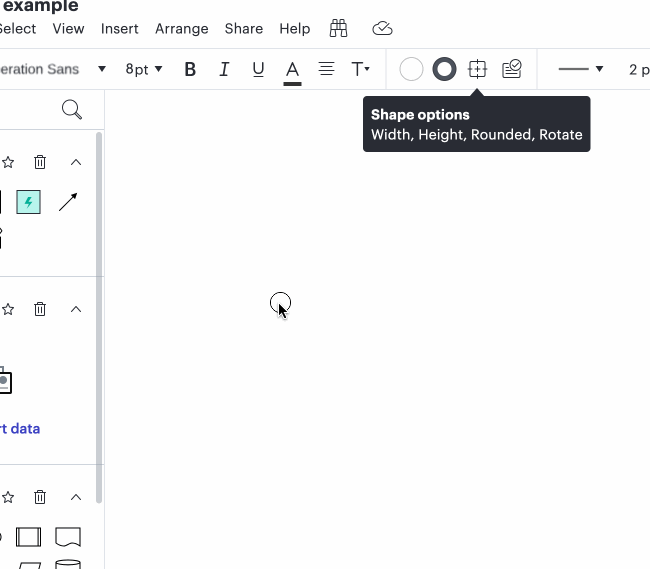The height and width of the screenshot is (569, 650).
Task: Select the parallelogram data shape
Action: coord(29,565)
